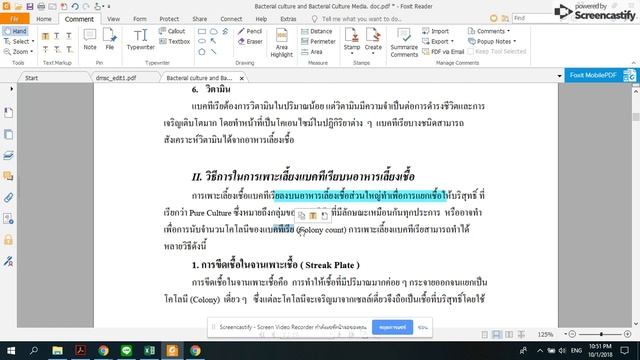The width and height of the screenshot is (640, 360).
Task: Expand the left navigation panel arrow
Action: [11, 89]
